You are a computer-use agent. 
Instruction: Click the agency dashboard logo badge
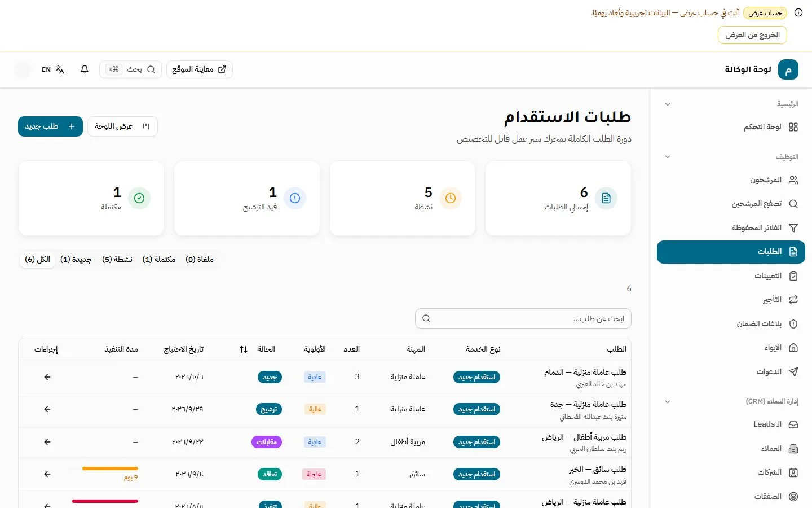click(788, 70)
